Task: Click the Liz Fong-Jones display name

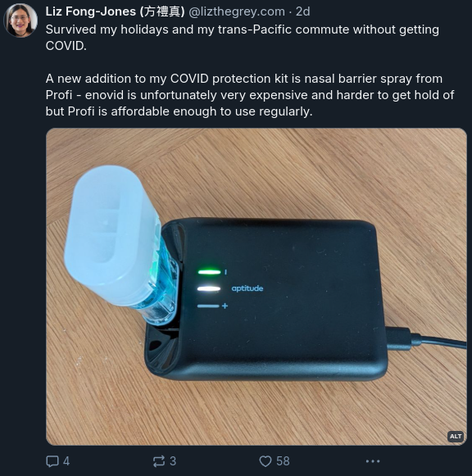Action: click(115, 11)
